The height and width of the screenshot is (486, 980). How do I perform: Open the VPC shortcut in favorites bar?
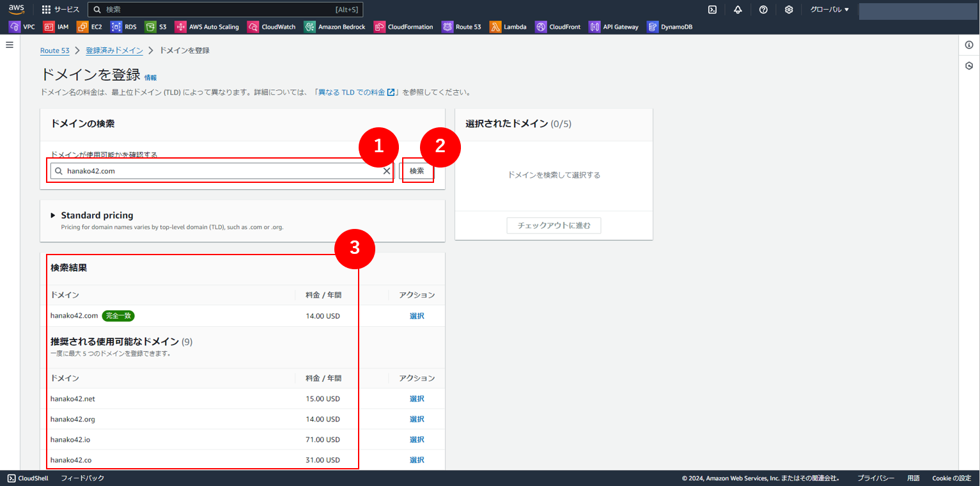click(22, 27)
